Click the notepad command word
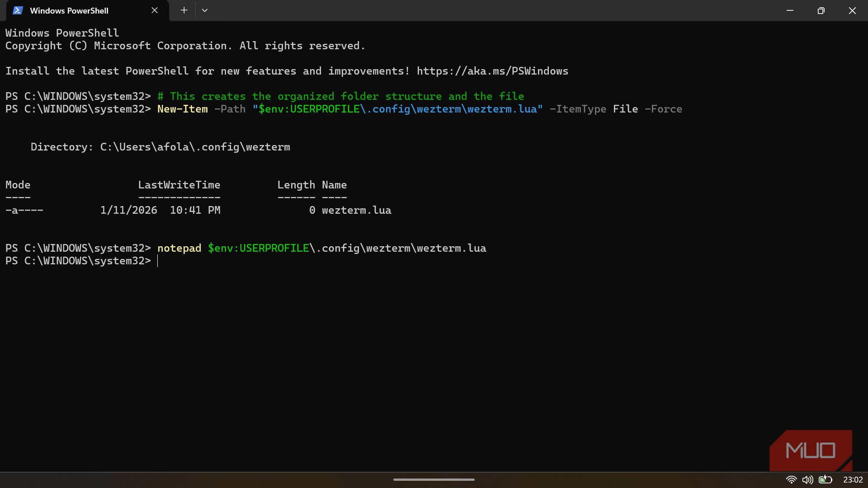 [179, 248]
